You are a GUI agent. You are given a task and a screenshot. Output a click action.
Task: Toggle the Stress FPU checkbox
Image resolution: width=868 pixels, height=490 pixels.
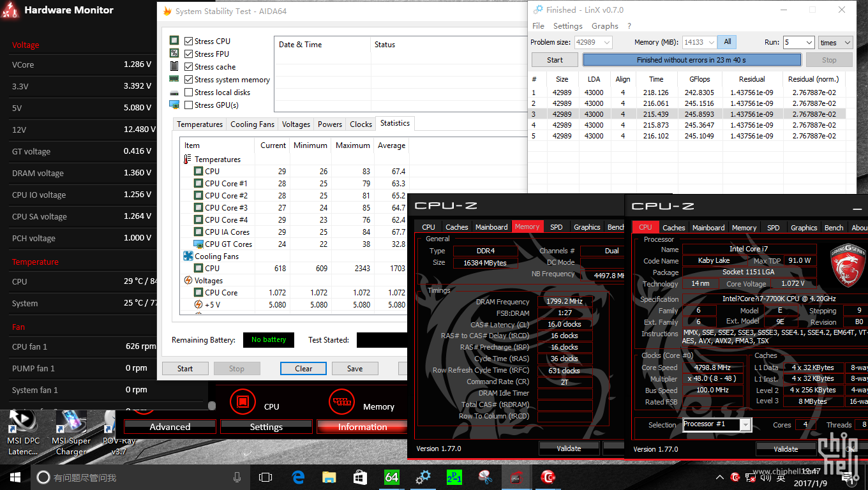pyautogui.click(x=188, y=54)
